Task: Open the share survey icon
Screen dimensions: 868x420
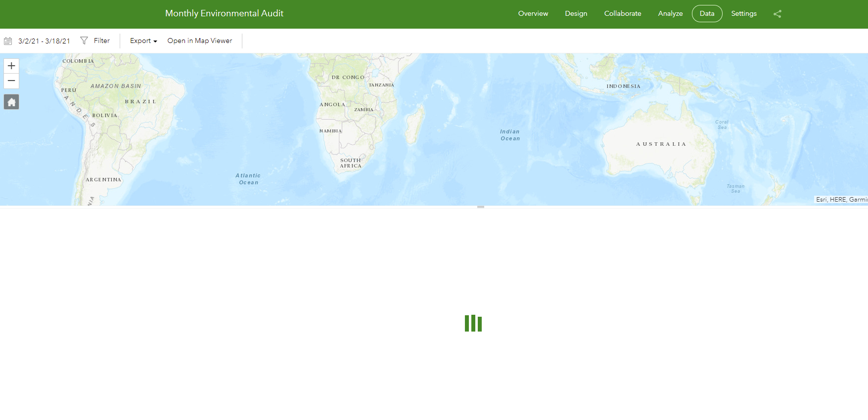Action: 777,14
